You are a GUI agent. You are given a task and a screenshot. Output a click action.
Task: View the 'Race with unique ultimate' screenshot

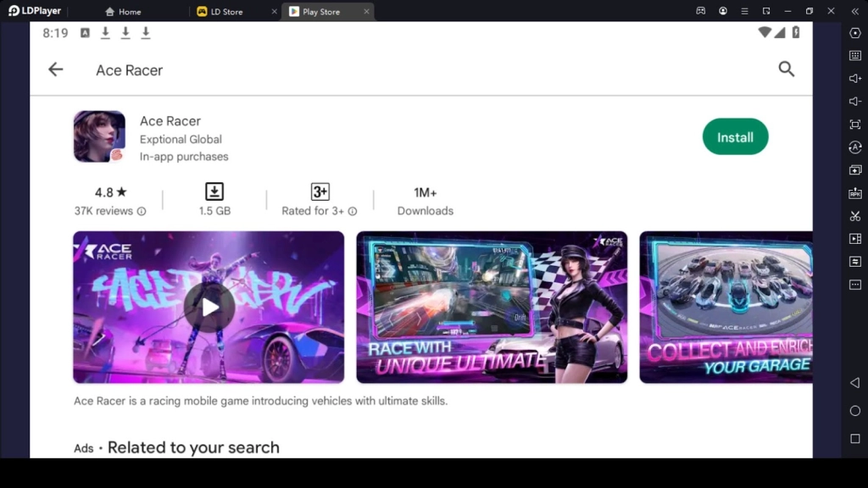tap(492, 307)
